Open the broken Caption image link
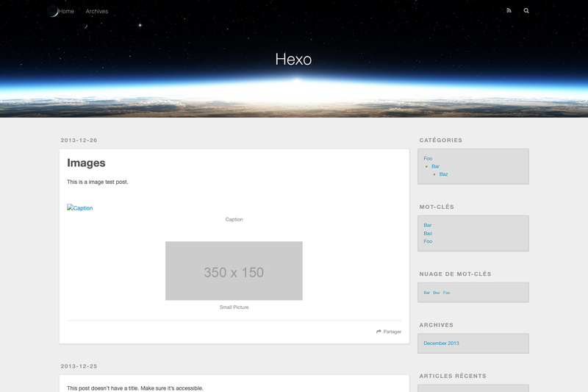 pos(80,208)
